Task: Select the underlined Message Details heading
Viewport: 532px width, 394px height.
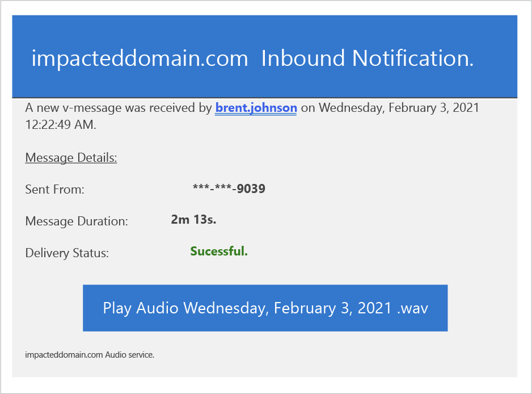Action: pyautogui.click(x=71, y=157)
